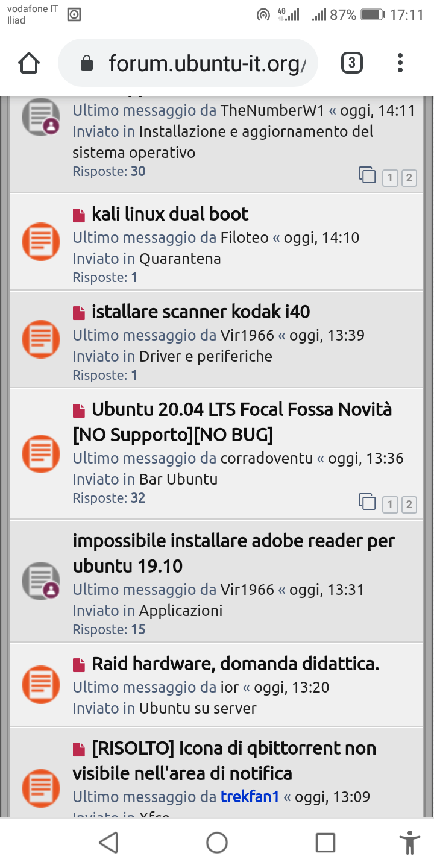Tap 'Risposte: 30' in the top row
The width and height of the screenshot is (434, 868).
click(109, 171)
